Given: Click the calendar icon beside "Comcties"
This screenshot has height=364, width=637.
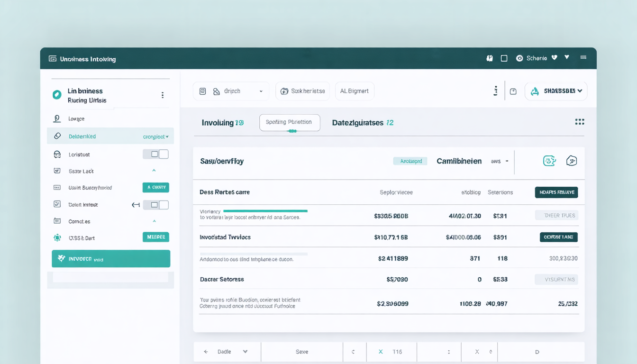Looking at the screenshot, I should tap(57, 221).
